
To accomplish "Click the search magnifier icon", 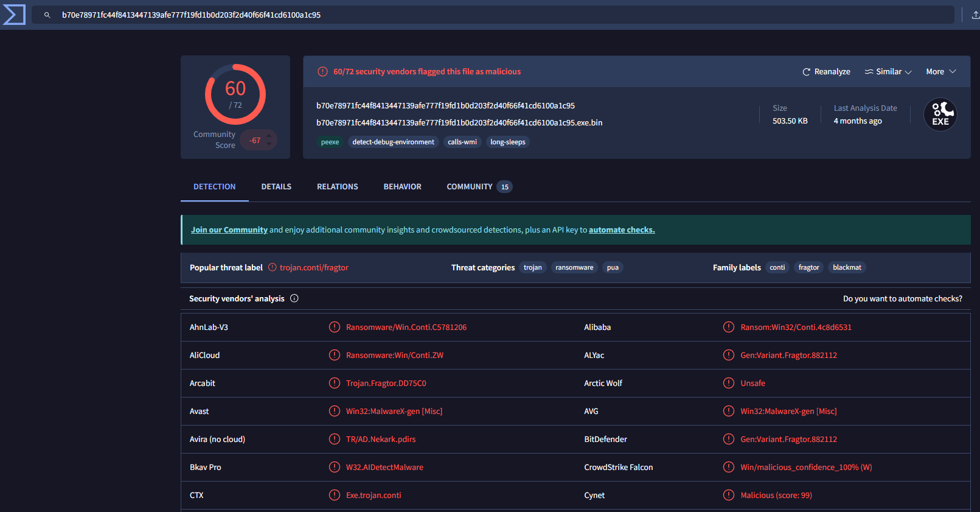I will pos(47,15).
